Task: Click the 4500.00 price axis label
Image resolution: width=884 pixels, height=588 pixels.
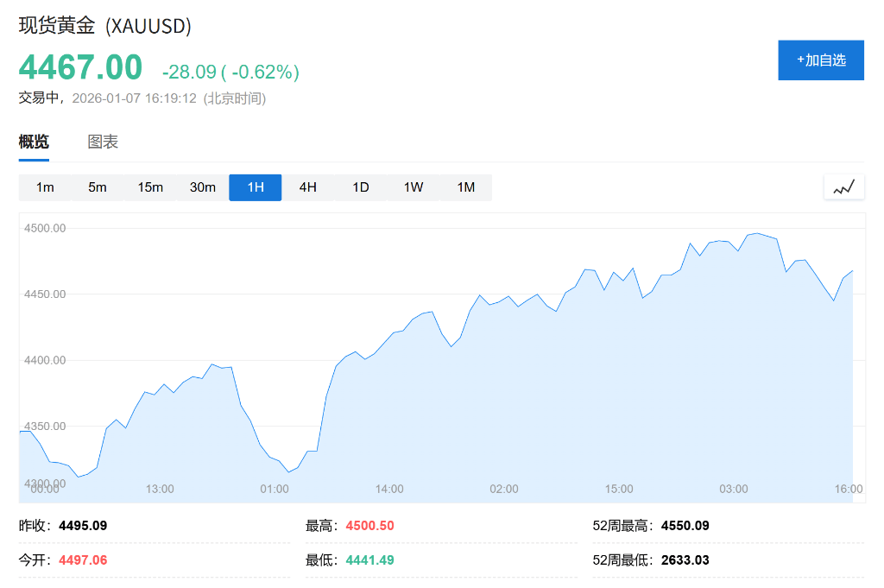Action: [47, 228]
